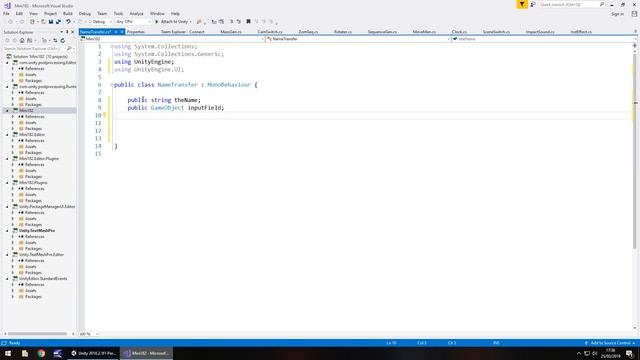Click on 'theName' in line 8
The width and height of the screenshot is (640, 360).
coord(186,100)
